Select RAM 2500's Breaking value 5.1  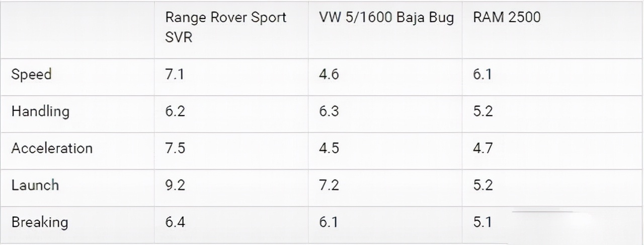483,222
